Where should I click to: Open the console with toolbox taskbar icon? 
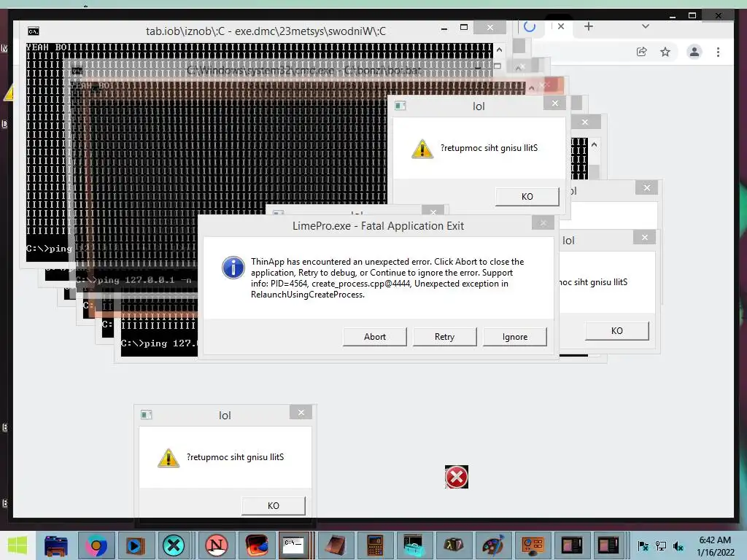coord(414,545)
